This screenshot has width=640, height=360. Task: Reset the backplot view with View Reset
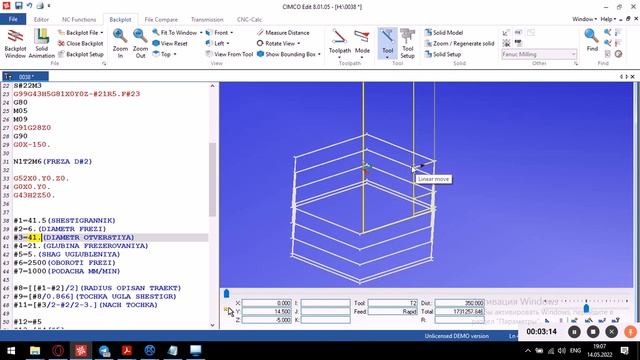(x=170, y=43)
